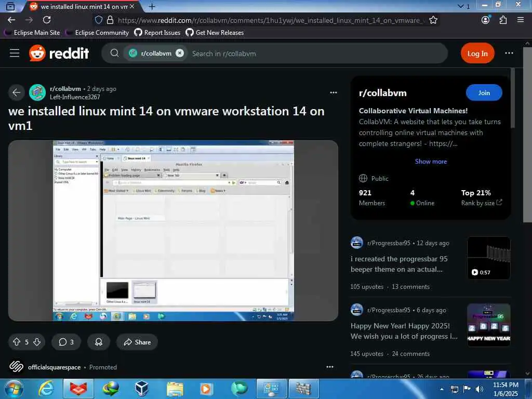Bookmark this page with the star icon
The width and height of the screenshot is (532, 399).
coord(433,20)
